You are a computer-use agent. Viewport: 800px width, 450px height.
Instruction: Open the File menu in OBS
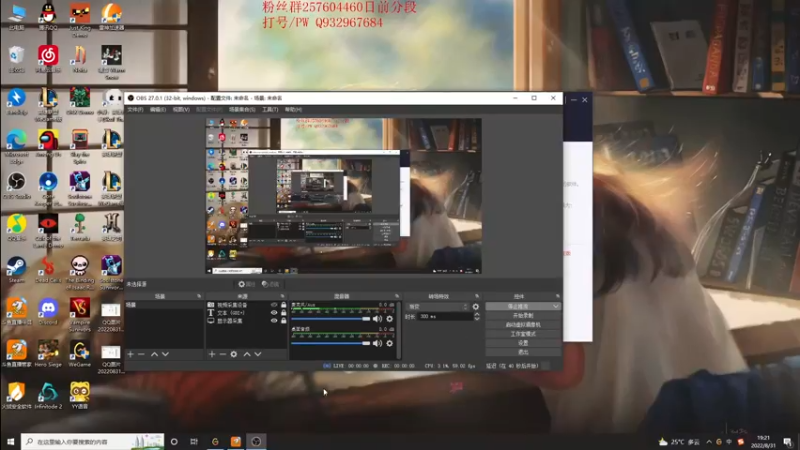[x=135, y=110]
